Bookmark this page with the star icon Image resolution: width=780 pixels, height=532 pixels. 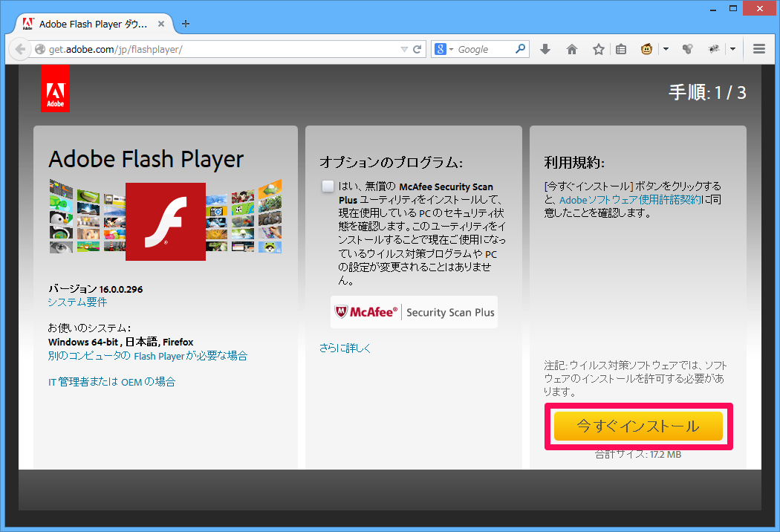598,49
